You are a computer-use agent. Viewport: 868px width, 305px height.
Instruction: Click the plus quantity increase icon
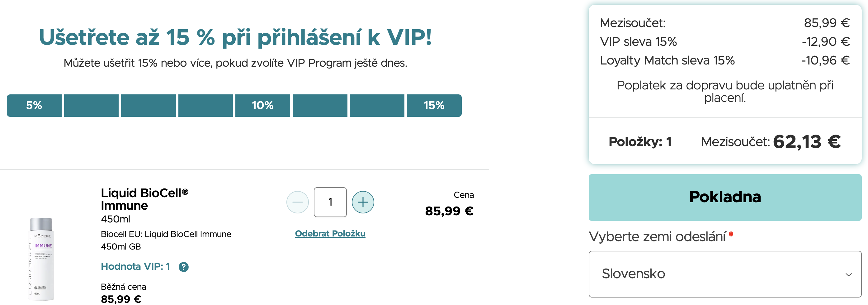(363, 202)
